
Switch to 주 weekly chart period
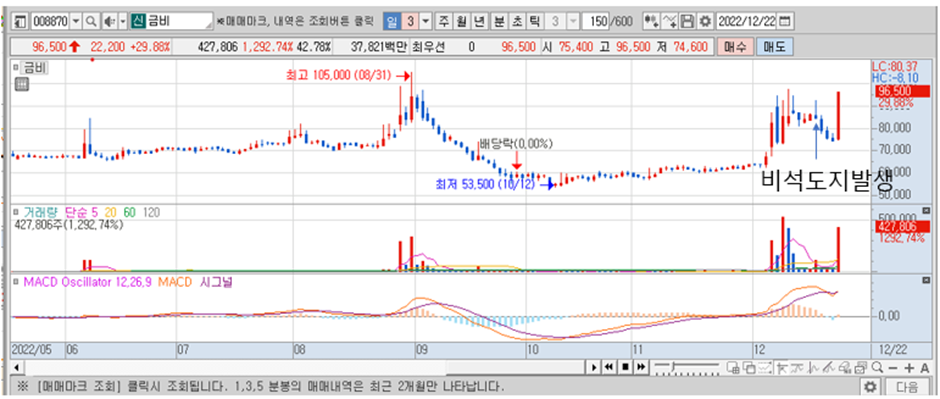(x=444, y=22)
